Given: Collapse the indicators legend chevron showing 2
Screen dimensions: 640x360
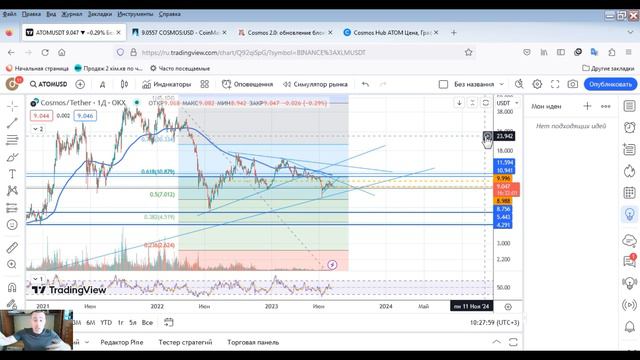Looking at the screenshot, I should coord(38,129).
